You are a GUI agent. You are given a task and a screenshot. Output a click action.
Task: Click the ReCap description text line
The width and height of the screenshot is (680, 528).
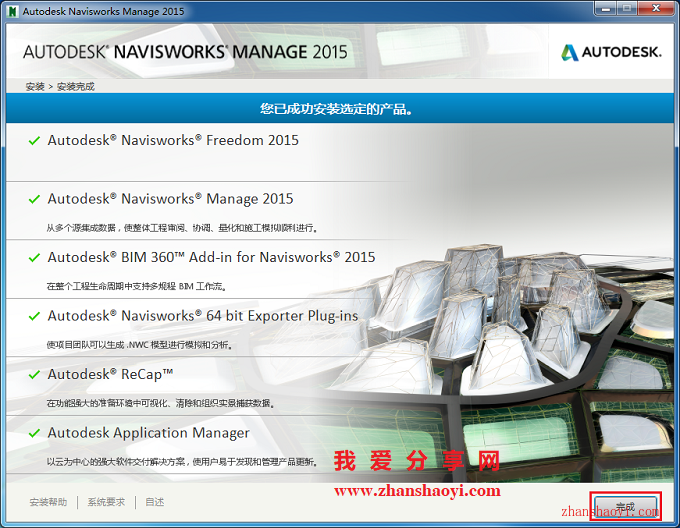[x=160, y=403]
